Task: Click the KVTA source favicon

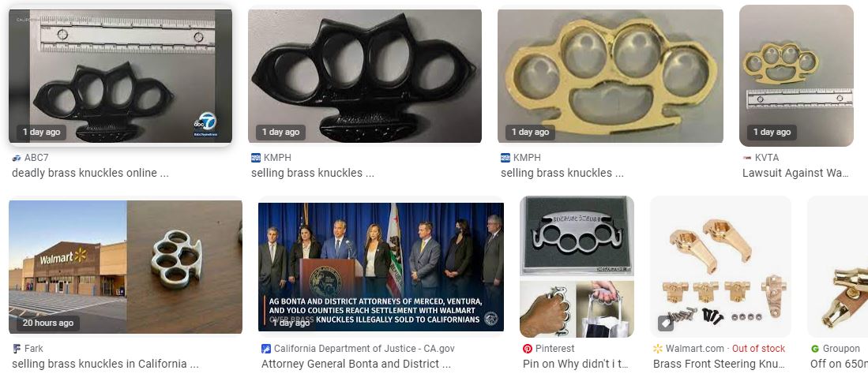Action: click(x=747, y=158)
